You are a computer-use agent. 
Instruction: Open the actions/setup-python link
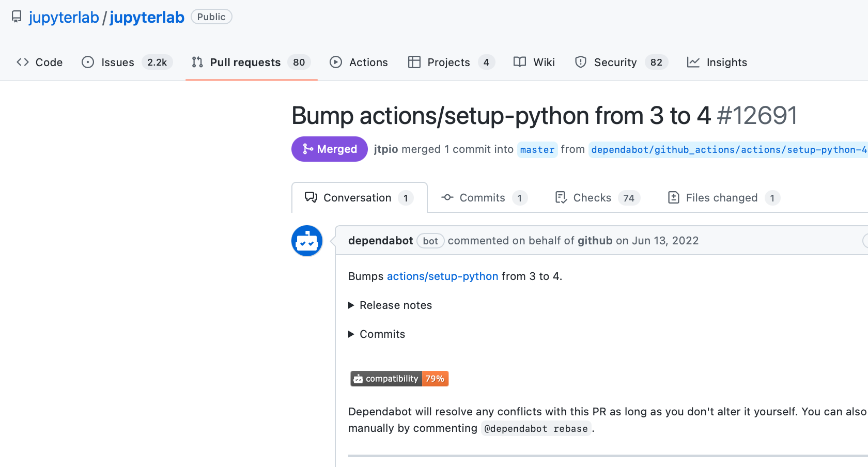[443, 276]
